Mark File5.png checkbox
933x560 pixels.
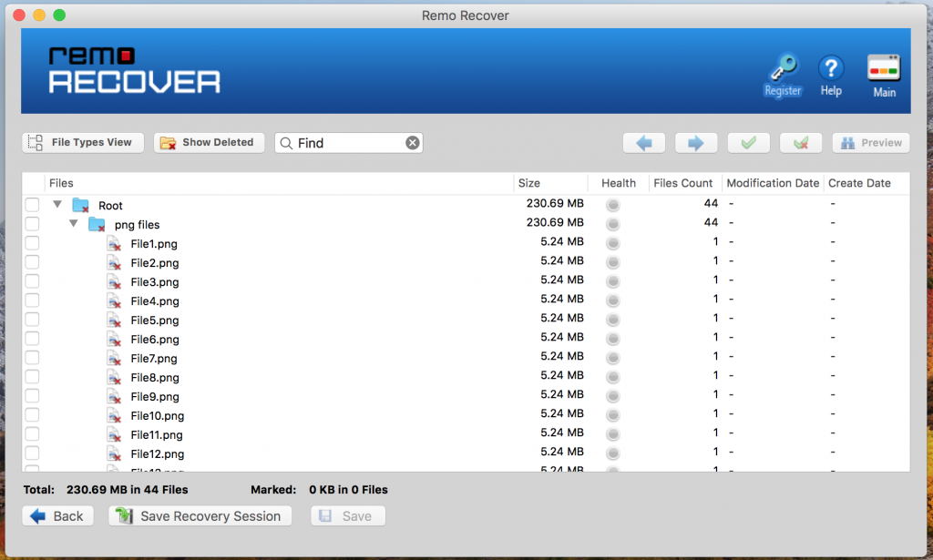coord(32,320)
